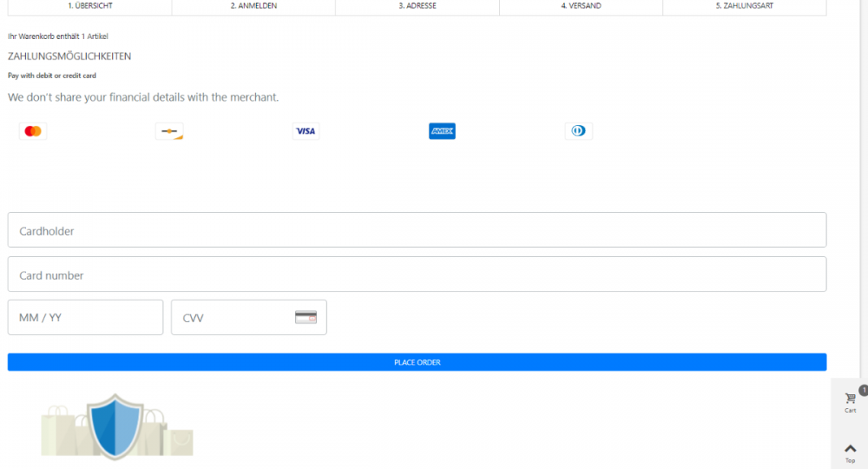Click the blue shield security image
The width and height of the screenshot is (868, 469).
coord(115,426)
